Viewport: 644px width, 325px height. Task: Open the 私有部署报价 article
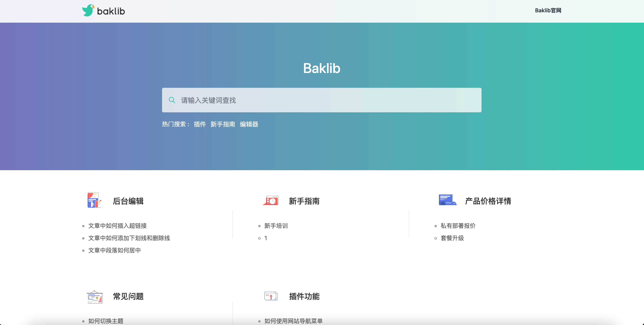tap(458, 226)
